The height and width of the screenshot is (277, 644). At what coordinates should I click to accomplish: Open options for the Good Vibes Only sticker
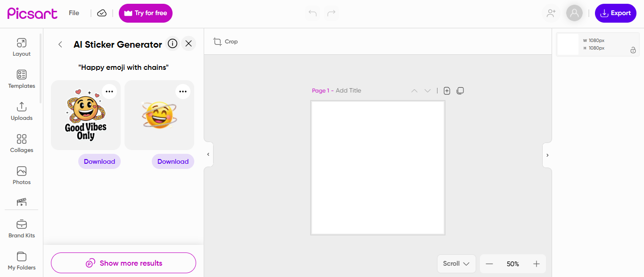click(x=109, y=92)
